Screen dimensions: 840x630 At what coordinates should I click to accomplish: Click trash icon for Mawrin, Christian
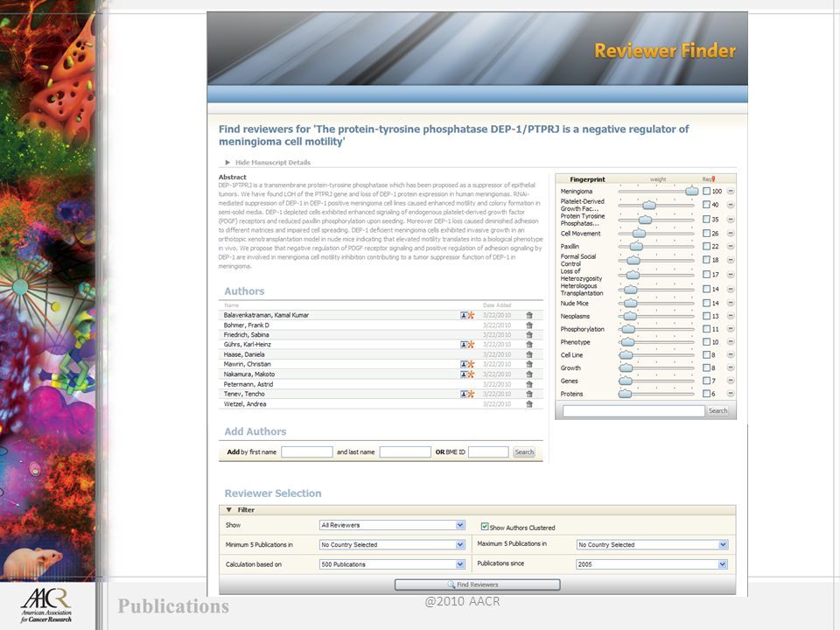tap(529, 364)
